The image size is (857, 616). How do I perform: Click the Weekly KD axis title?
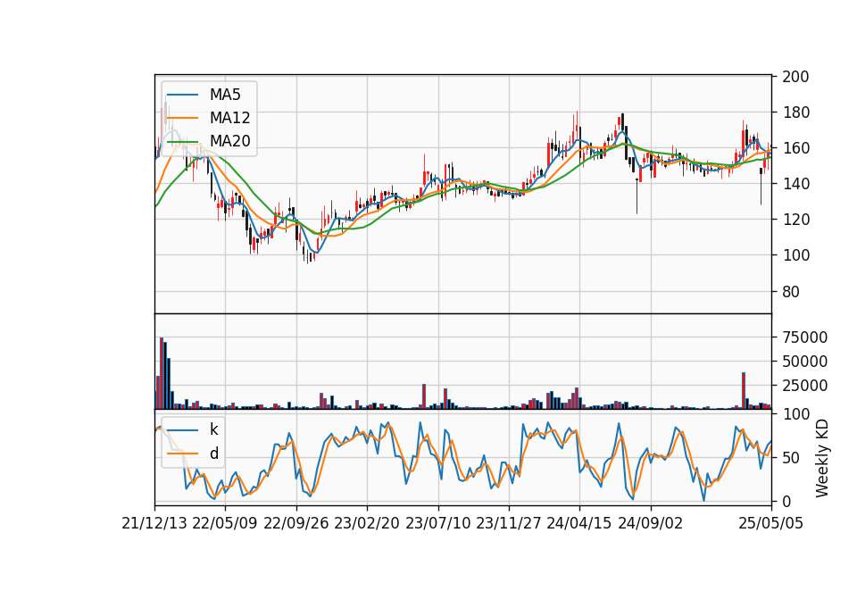tap(822, 458)
